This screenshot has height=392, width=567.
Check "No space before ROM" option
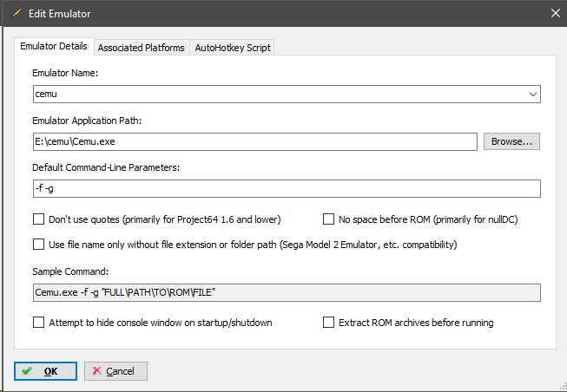[328, 219]
